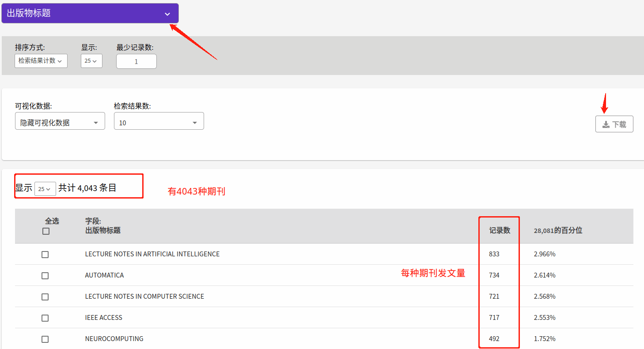
Task: Check the IEEE ACCESS row checkbox
Action: click(x=45, y=318)
